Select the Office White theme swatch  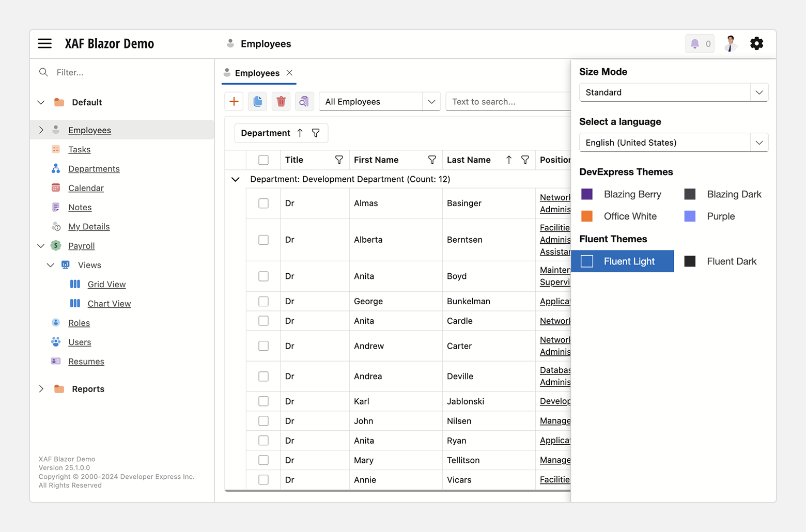[587, 216]
